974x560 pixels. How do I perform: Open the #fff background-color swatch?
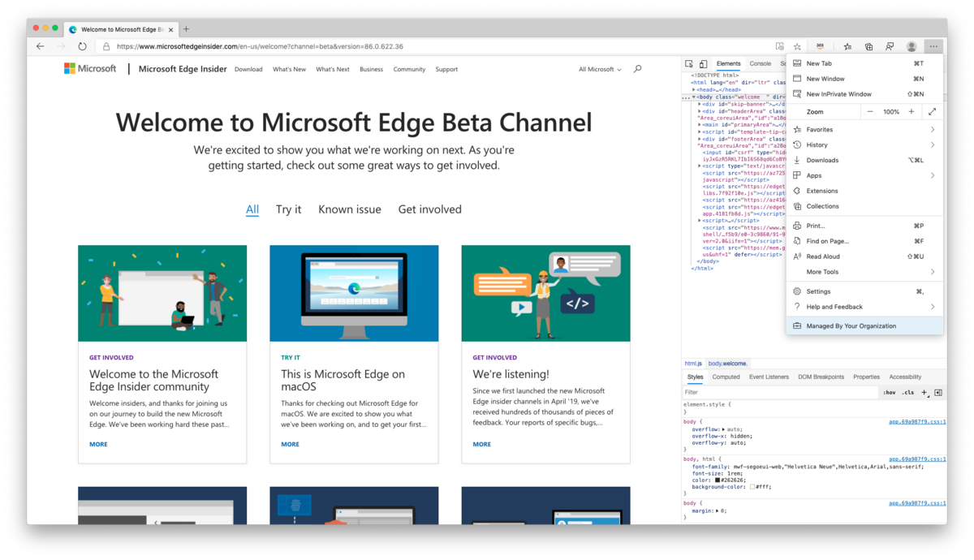(x=752, y=487)
